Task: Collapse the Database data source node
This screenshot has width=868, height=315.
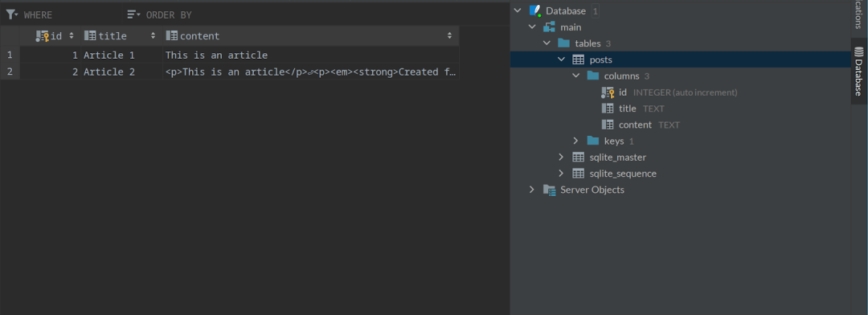Action: tap(518, 10)
